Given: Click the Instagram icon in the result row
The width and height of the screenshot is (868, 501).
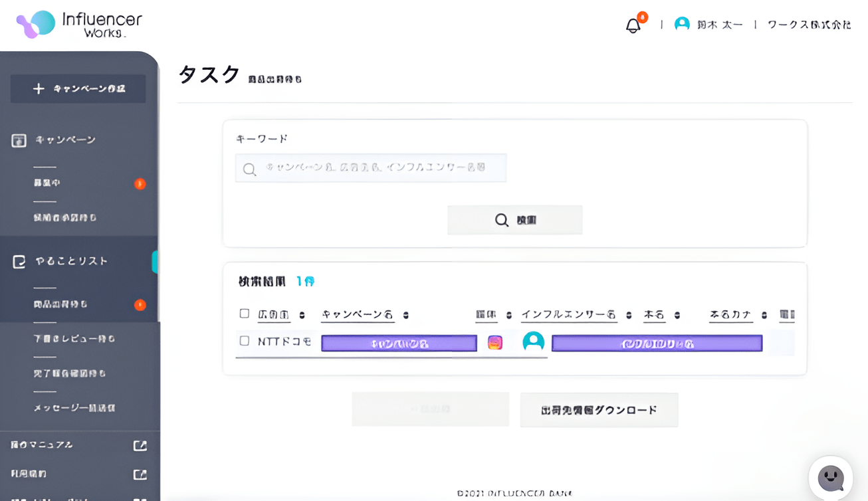Looking at the screenshot, I should (495, 343).
